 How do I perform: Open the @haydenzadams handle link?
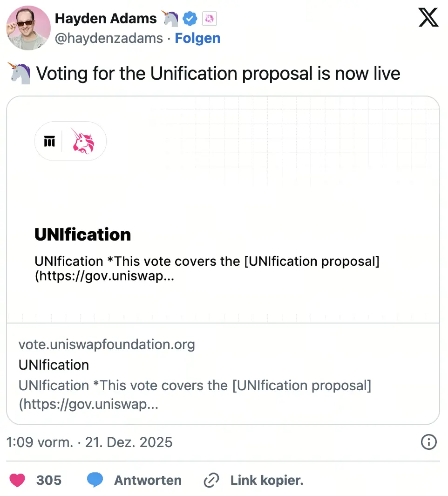pos(109,38)
